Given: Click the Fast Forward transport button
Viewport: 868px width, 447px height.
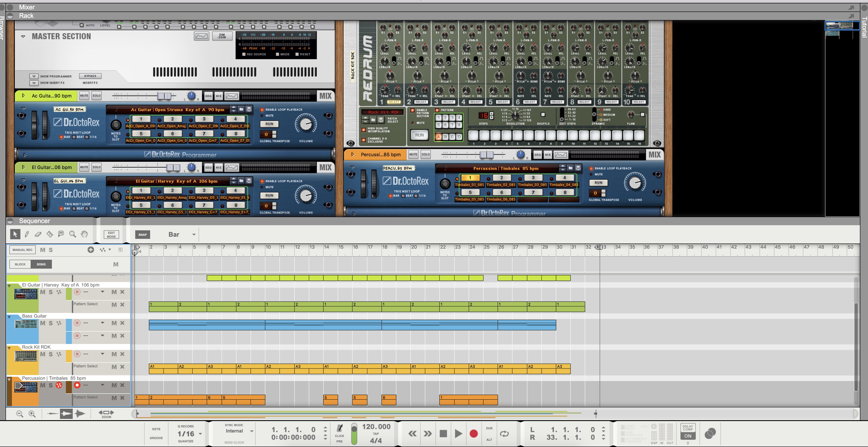Looking at the screenshot, I should click(428, 434).
